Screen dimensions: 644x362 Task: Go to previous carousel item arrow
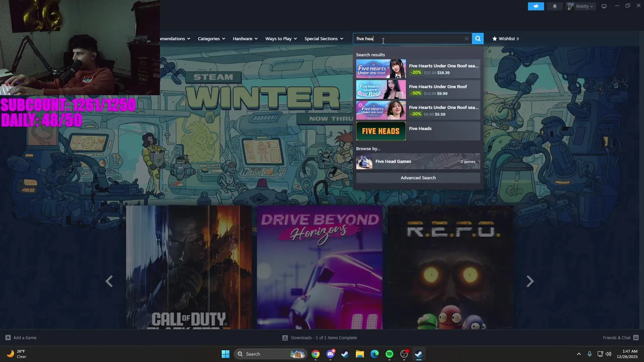coord(109,282)
